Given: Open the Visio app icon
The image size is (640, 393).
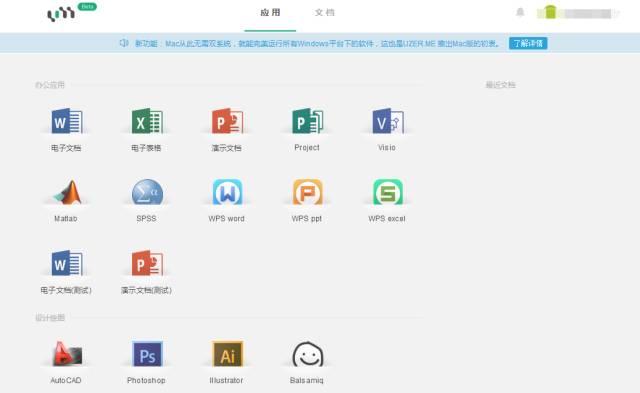Looking at the screenshot, I should (388, 121).
